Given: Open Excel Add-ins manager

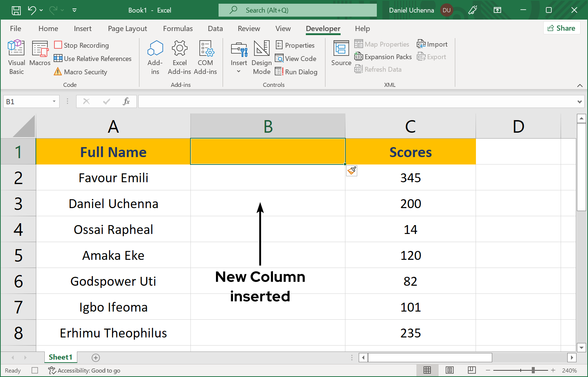Looking at the screenshot, I should [179, 57].
